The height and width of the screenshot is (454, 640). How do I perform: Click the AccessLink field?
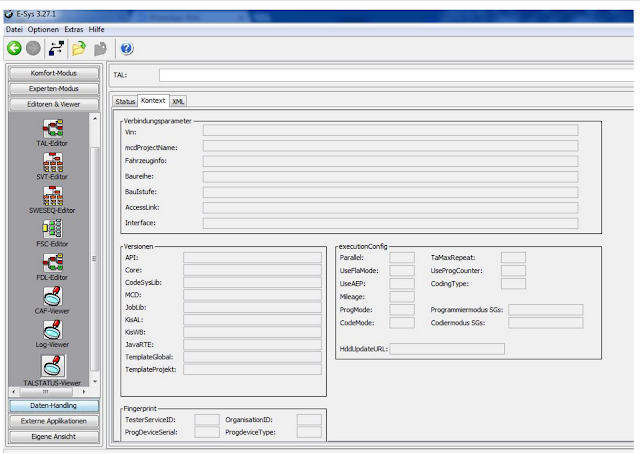pos(390,208)
